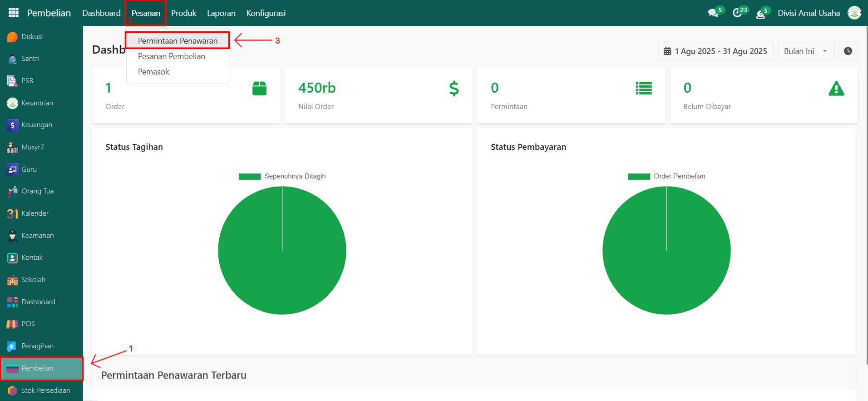Open the activities clock icon showing 23
The width and height of the screenshot is (868, 401).
(738, 13)
